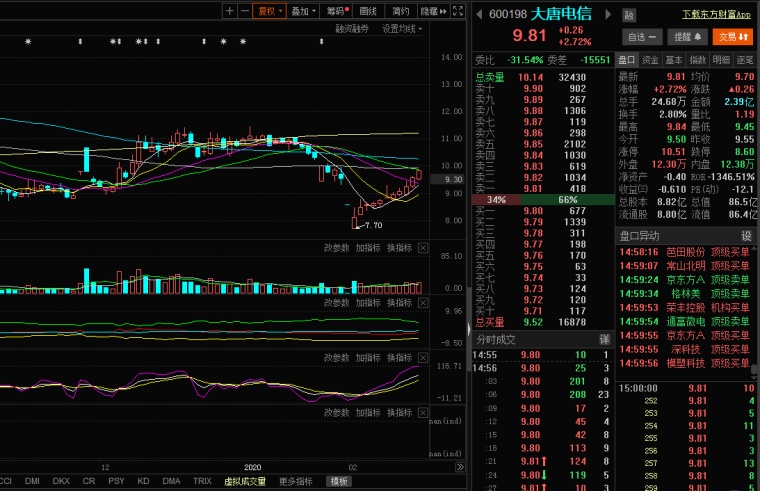Click the 7.70 low price marker

[373, 225]
